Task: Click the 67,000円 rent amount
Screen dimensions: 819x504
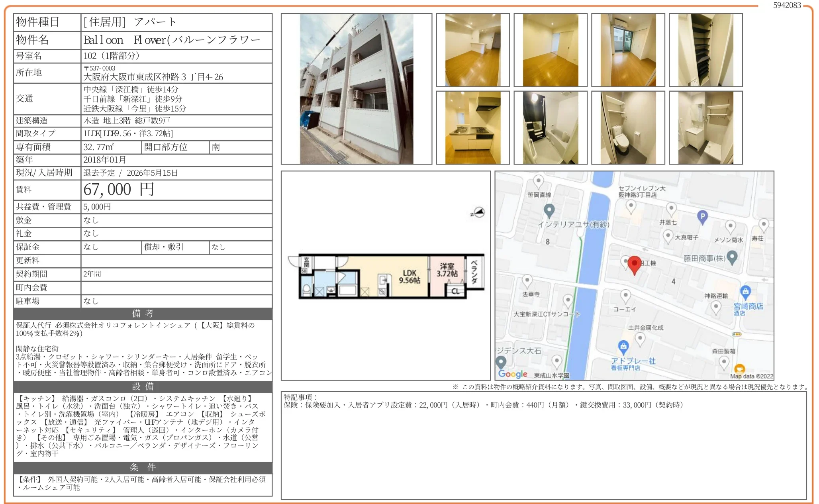Action: click(119, 190)
